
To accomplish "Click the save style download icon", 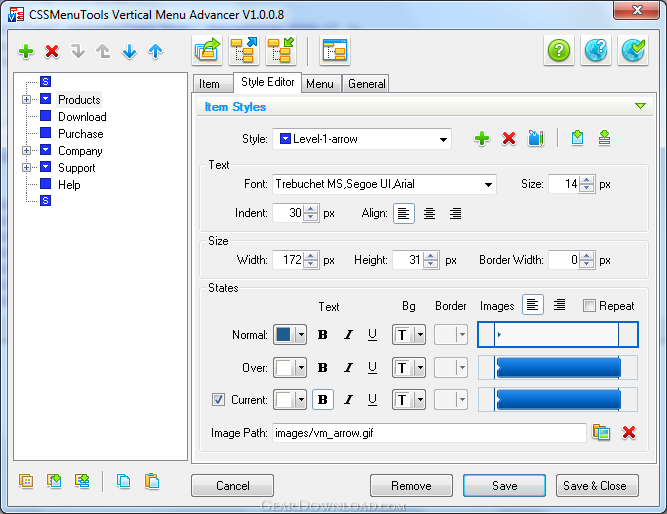I will coord(604,138).
